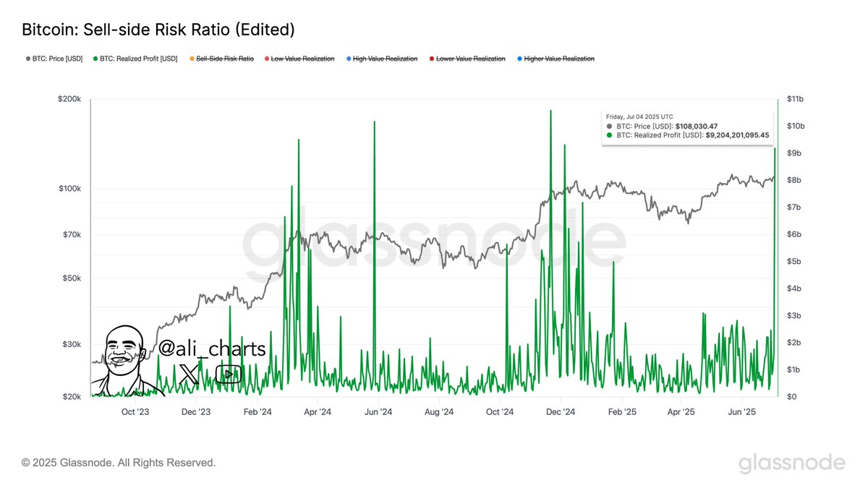Image resolution: width=868 pixels, height=488 pixels.
Task: Click the orange Sell-Side Risk Ratio legend dot
Action: tap(192, 59)
